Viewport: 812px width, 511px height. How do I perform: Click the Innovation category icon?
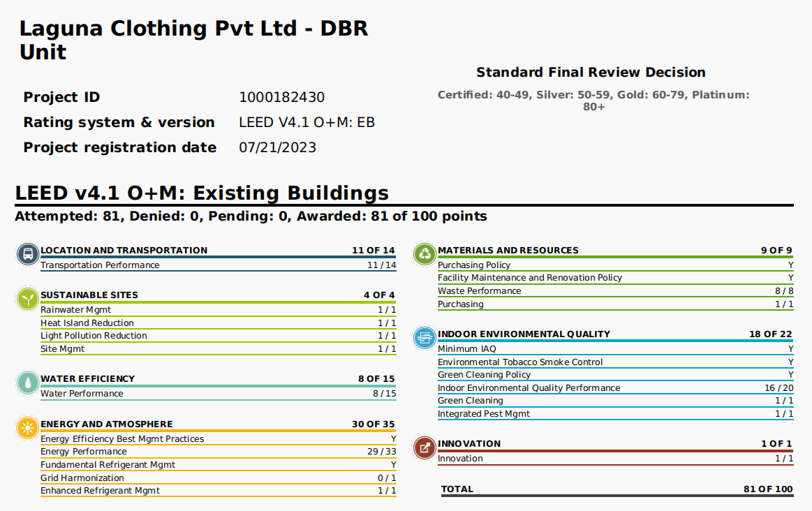click(x=425, y=448)
